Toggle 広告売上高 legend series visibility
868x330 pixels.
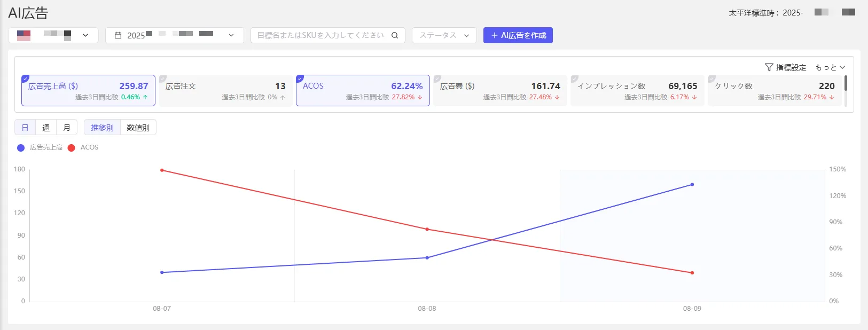40,147
